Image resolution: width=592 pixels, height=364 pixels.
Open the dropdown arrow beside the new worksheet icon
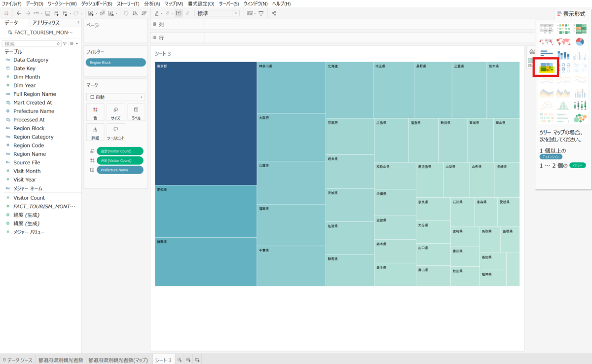click(x=96, y=13)
